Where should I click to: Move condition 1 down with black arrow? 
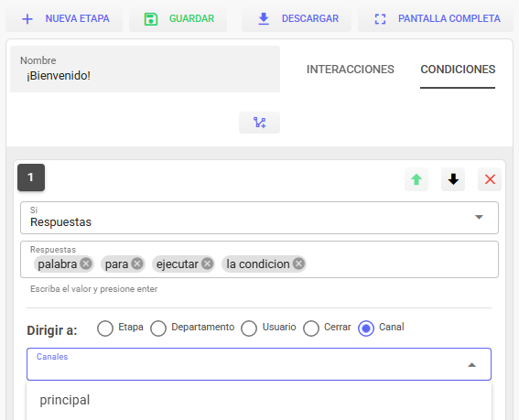453,179
